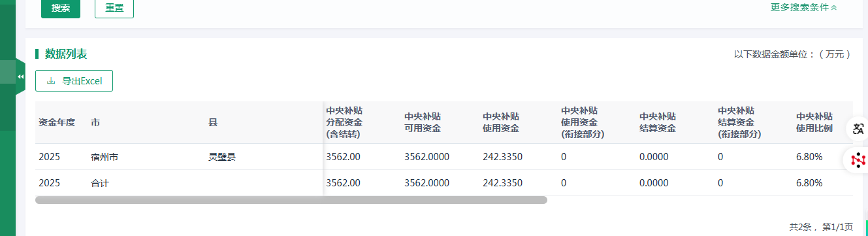This screenshot has width=868, height=236.
Task: Click the translate floating icon
Action: point(857,129)
